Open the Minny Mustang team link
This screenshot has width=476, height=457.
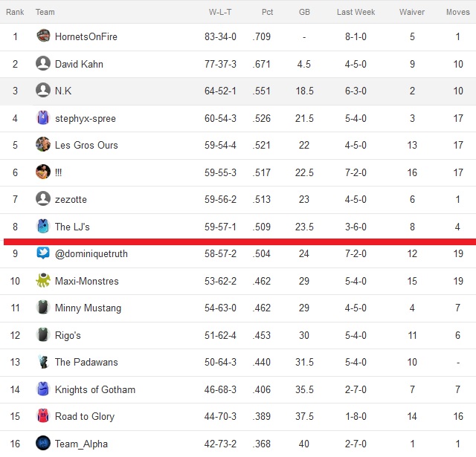pyautogui.click(x=88, y=308)
